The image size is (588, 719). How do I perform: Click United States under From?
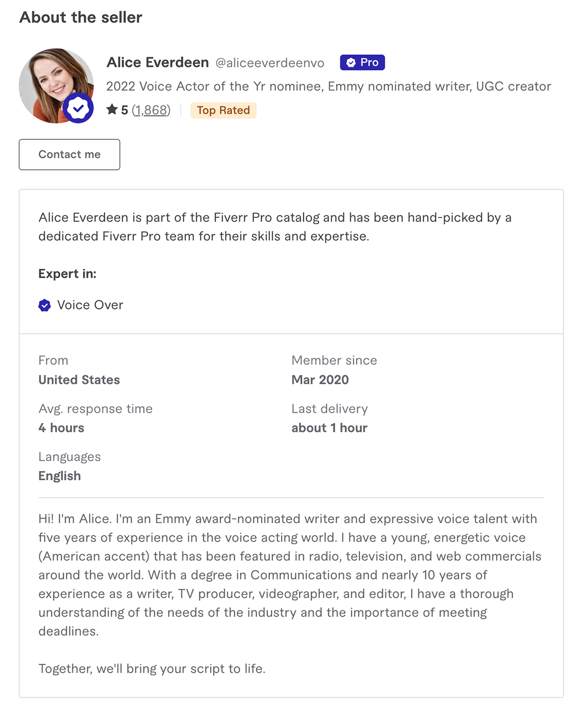79,380
